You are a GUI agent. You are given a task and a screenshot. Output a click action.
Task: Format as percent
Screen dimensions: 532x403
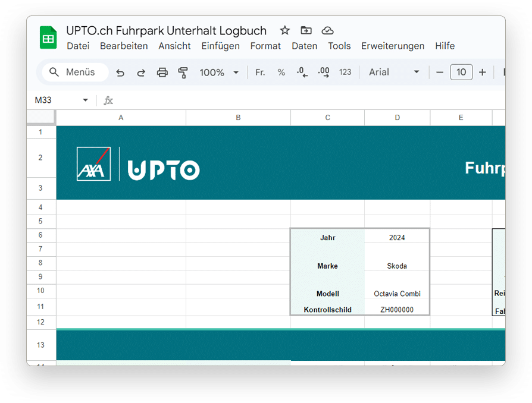[x=281, y=72]
